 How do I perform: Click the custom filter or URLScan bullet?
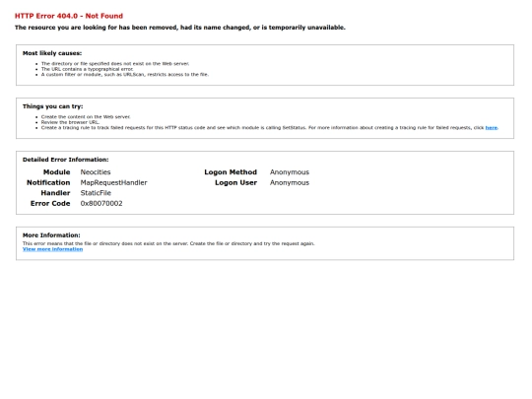125,74
